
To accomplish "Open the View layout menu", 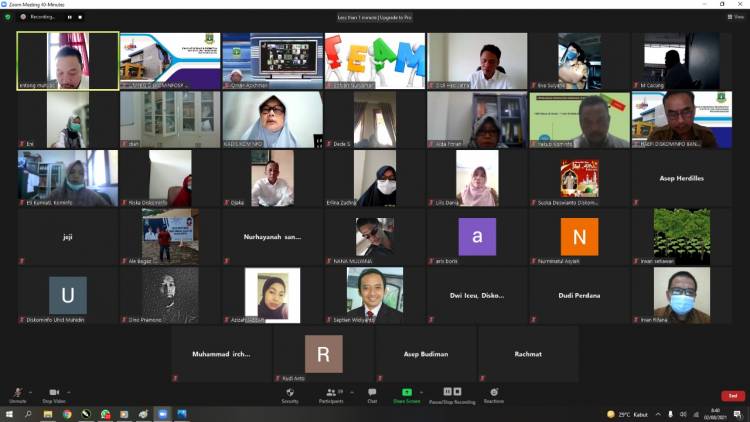I will [x=736, y=17].
